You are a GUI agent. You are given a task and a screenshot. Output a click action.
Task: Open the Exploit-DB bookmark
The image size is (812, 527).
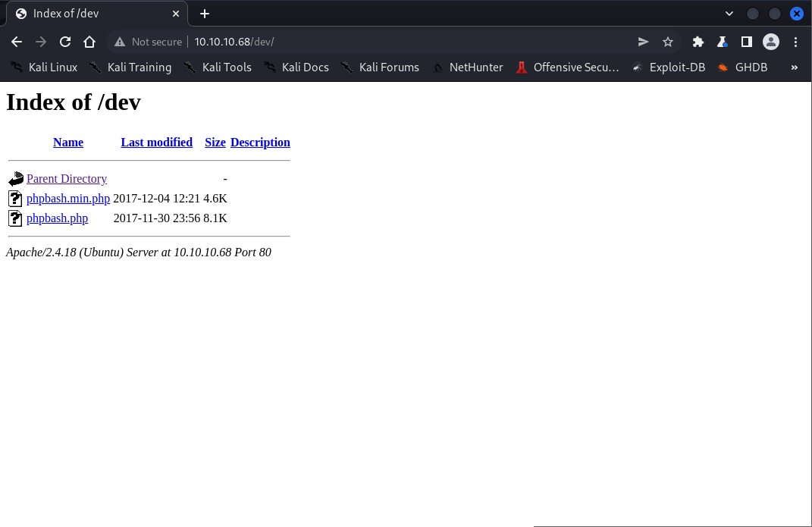(x=669, y=67)
